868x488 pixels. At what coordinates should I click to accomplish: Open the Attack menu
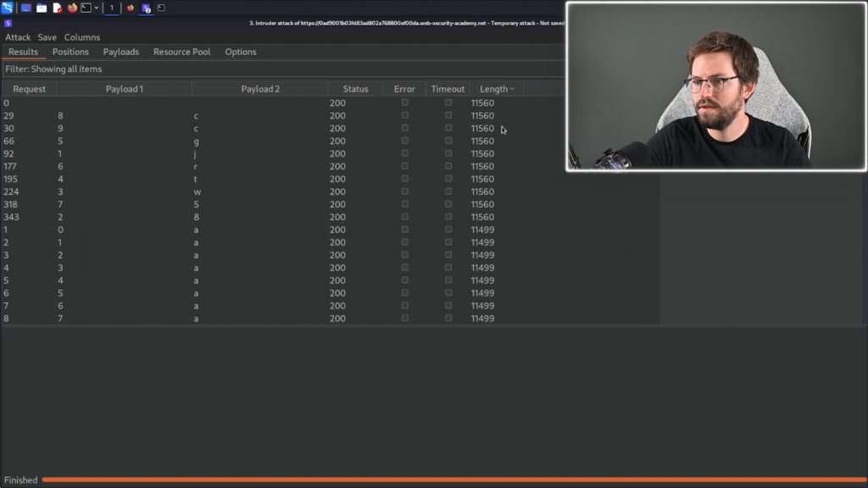point(18,37)
